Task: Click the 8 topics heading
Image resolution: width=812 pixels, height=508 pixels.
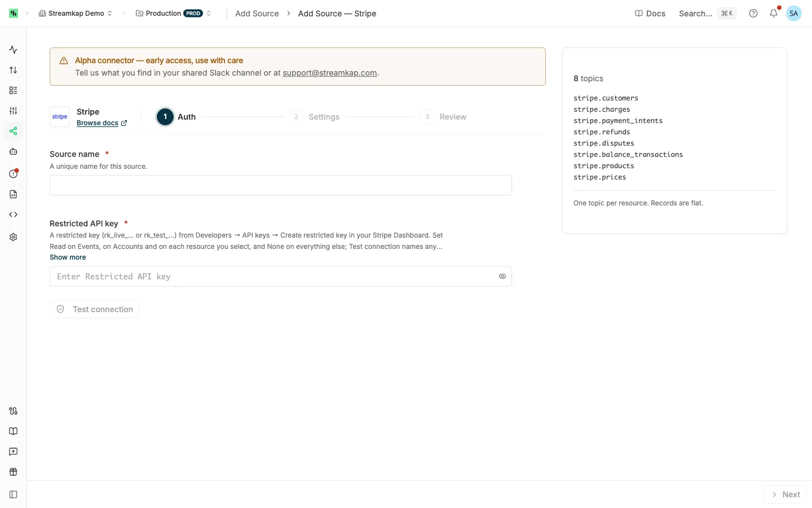Action: pyautogui.click(x=588, y=78)
